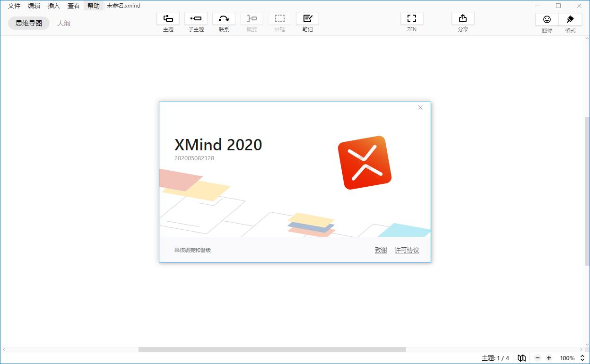Open the 致谢 acknowledgements link
Viewport: 590px width, 364px height.
tap(381, 250)
